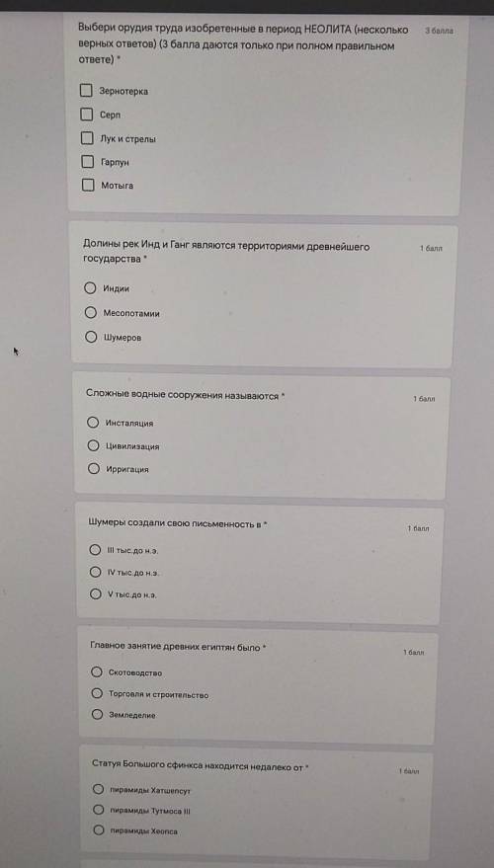Choose Ирригация as the answer

click(x=94, y=469)
